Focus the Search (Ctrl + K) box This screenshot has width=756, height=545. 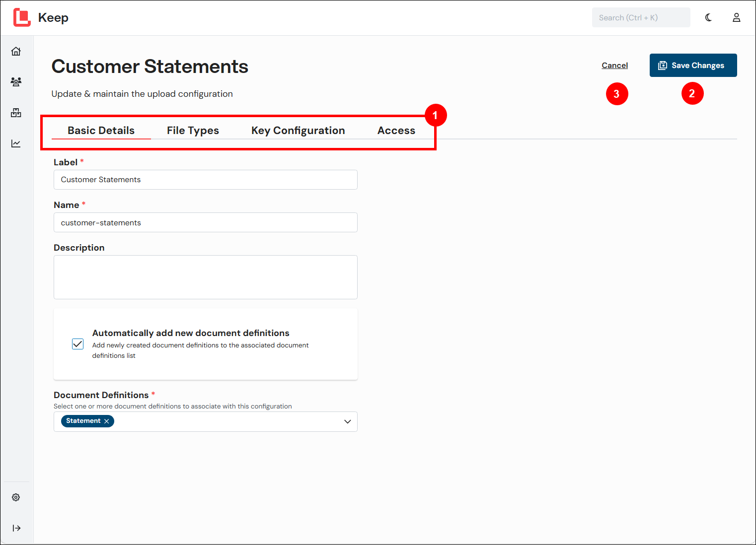[641, 17]
